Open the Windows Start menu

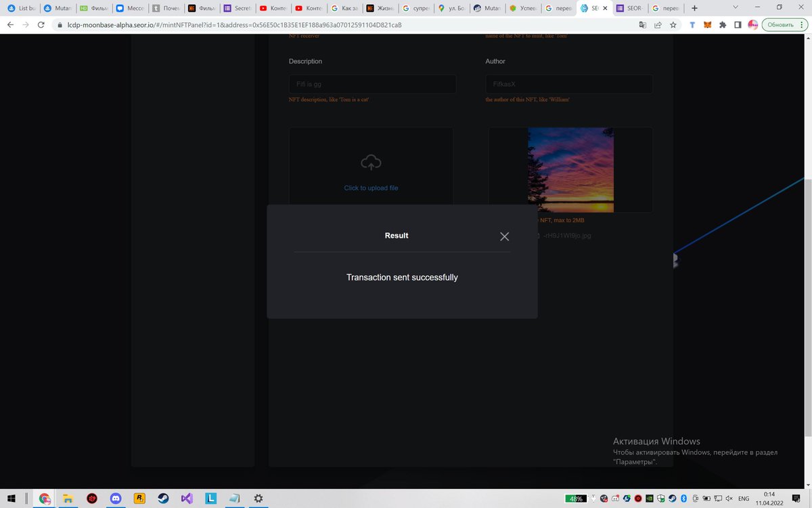11,499
